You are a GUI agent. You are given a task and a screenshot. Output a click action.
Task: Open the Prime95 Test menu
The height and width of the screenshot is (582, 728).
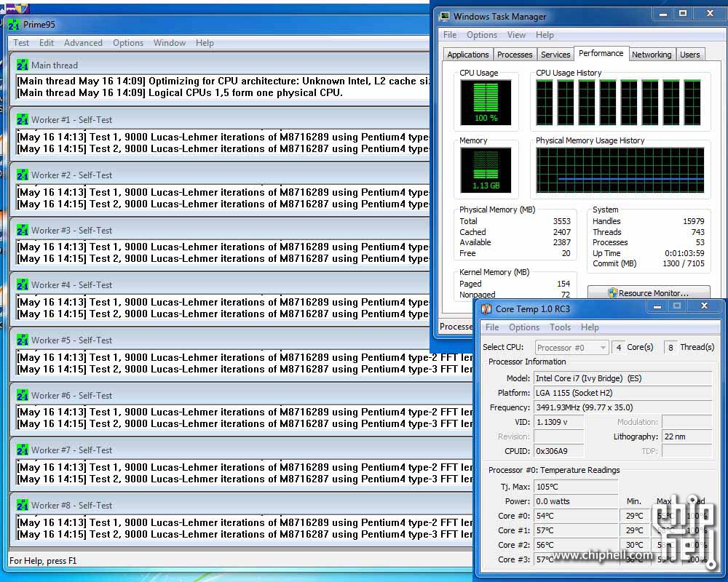(21, 43)
